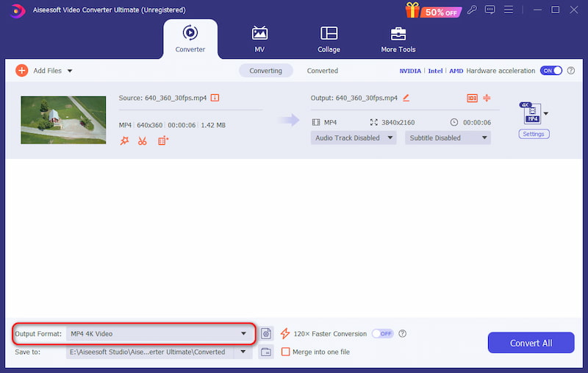
Task: Click the orange plus Add Files icon
Action: point(22,71)
